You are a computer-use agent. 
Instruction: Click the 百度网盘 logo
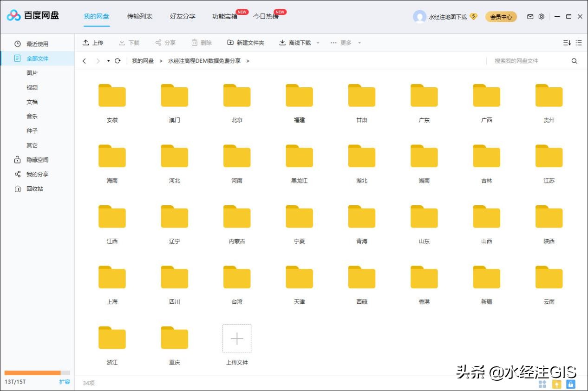33,15
